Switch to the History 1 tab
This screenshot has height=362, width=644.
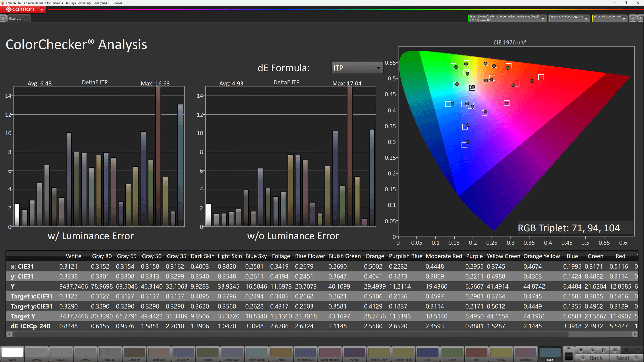tap(15, 19)
